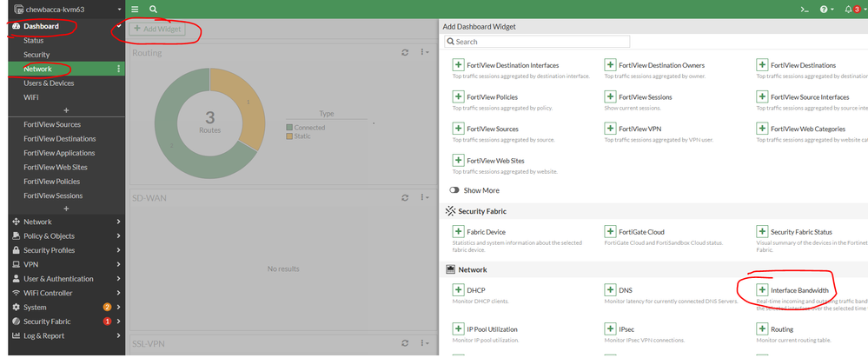Viewport: 868px width, 358px height.
Task: Open FortiView Policies monitor in sidebar
Action: [52, 182]
